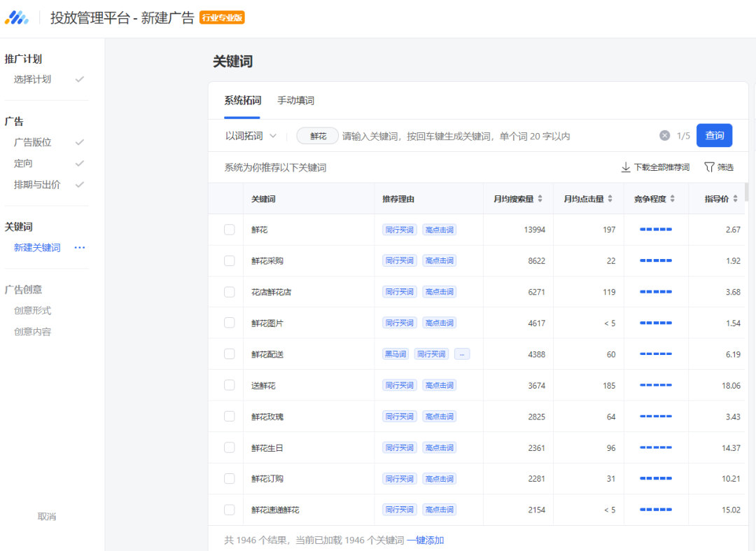Open filters via the 筛选 funnel icon

[708, 167]
